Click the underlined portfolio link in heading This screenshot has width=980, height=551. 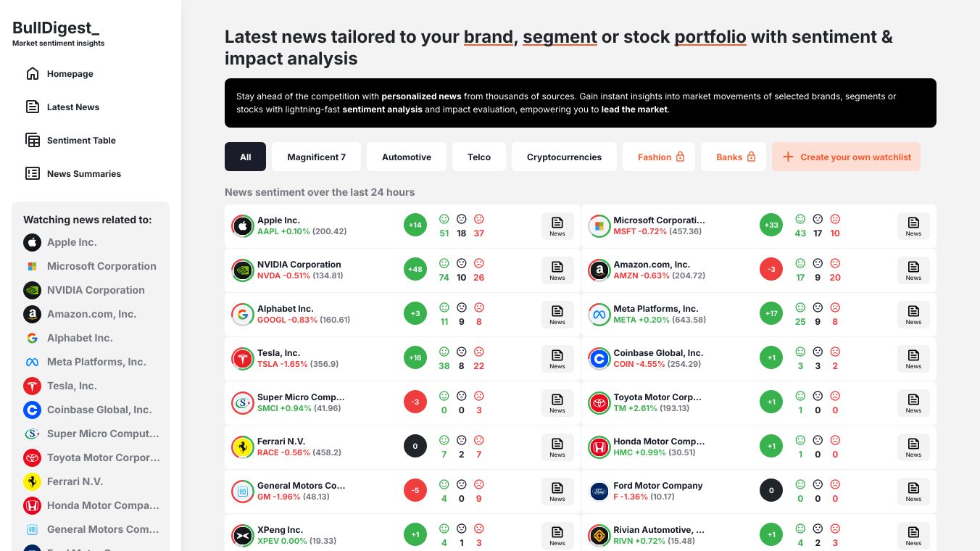[710, 37]
